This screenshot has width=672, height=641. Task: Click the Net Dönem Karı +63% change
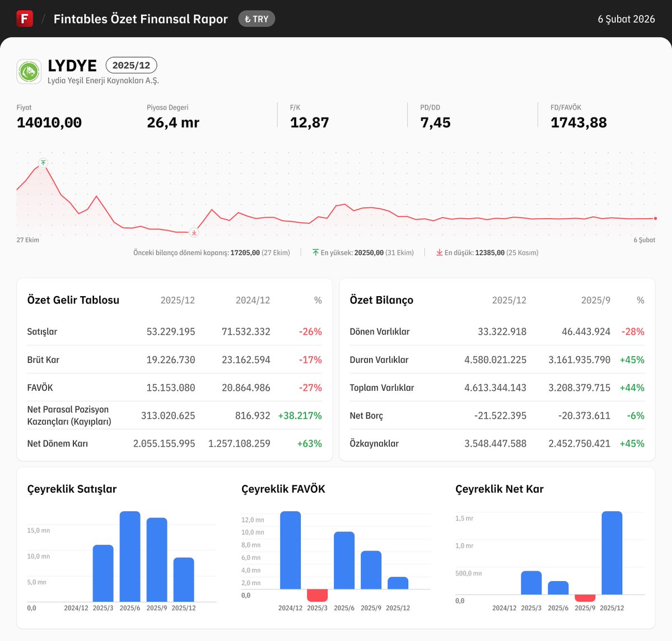pyautogui.click(x=310, y=443)
